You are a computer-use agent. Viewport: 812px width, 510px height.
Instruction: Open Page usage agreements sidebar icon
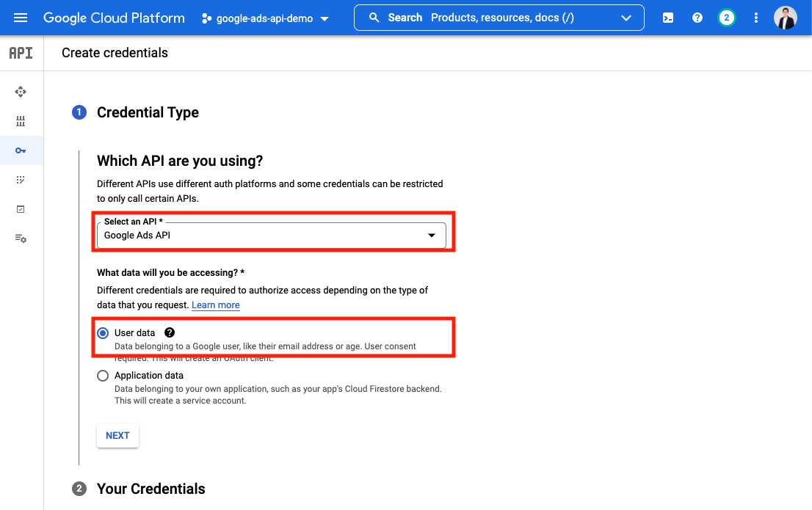21,238
